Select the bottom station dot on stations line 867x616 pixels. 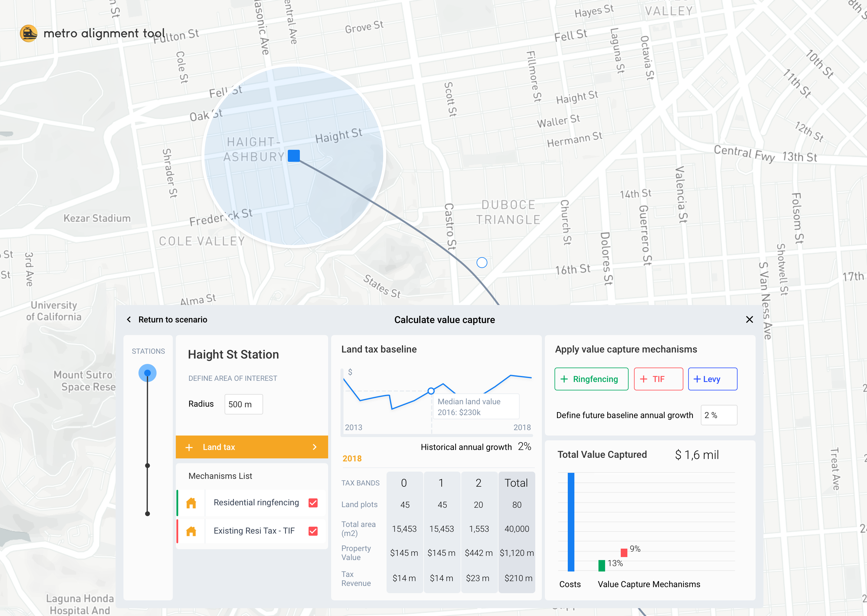148,514
